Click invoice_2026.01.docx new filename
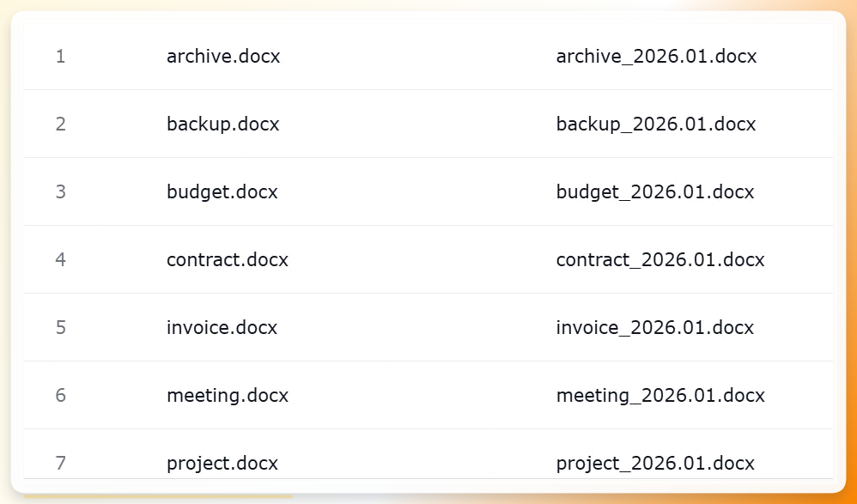 tap(655, 327)
